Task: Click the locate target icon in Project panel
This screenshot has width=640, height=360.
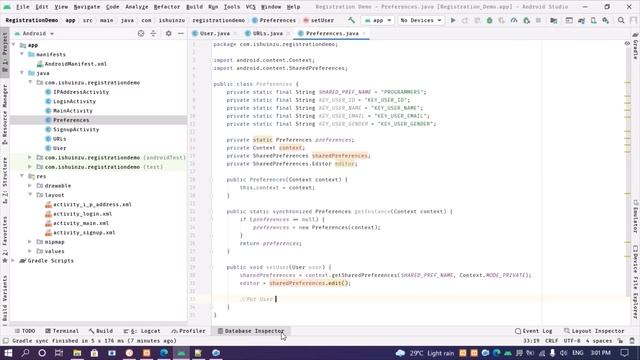Action: tap(141, 33)
